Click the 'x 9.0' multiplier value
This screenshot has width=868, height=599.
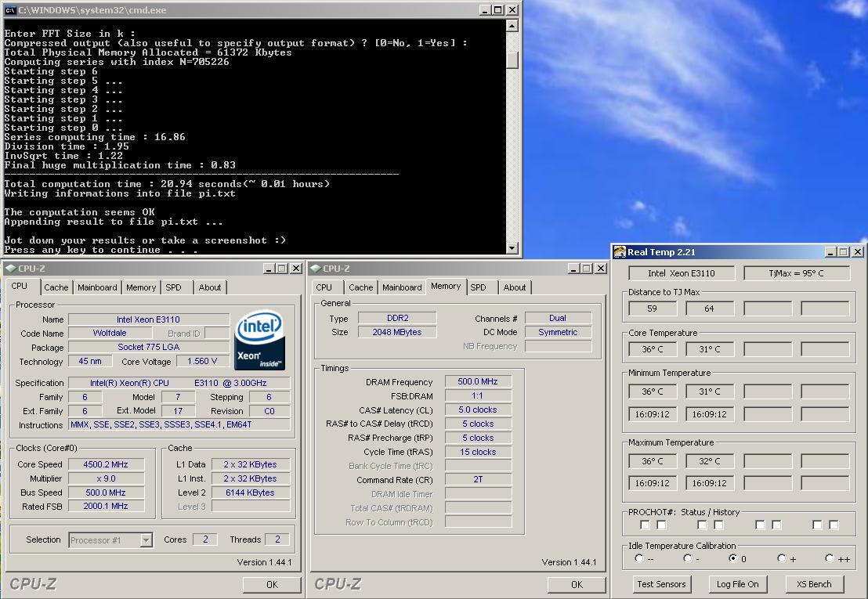click(x=106, y=478)
